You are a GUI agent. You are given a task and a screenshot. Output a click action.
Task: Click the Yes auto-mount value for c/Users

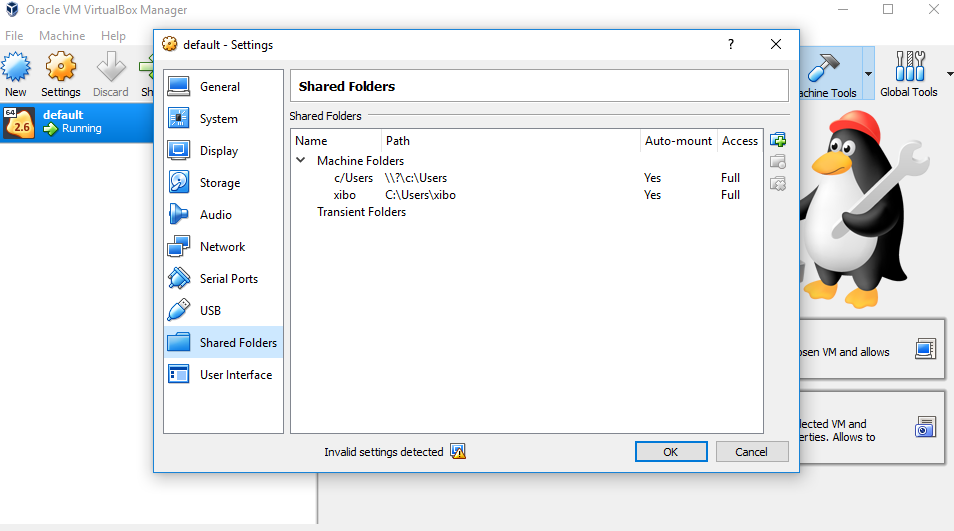click(x=652, y=178)
